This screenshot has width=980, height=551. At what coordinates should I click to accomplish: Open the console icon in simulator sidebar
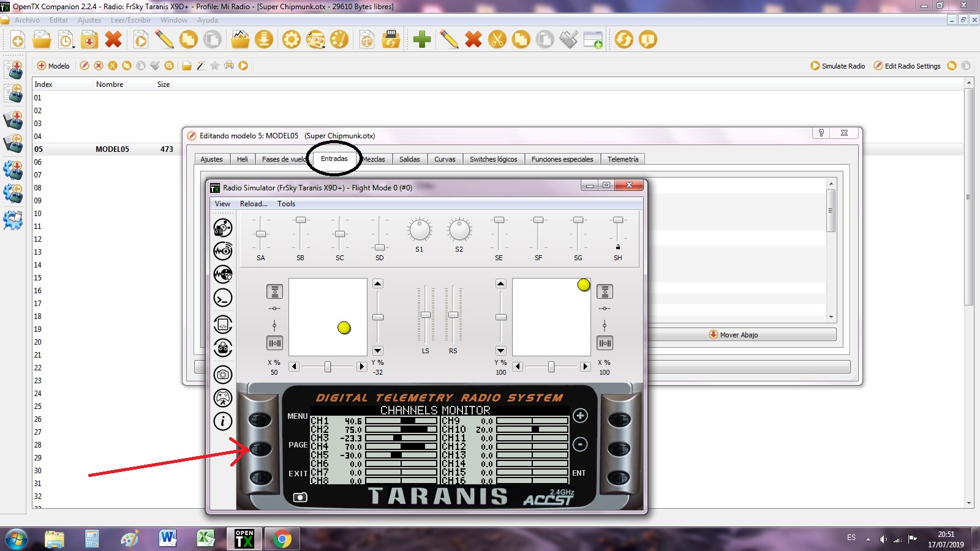click(x=223, y=298)
